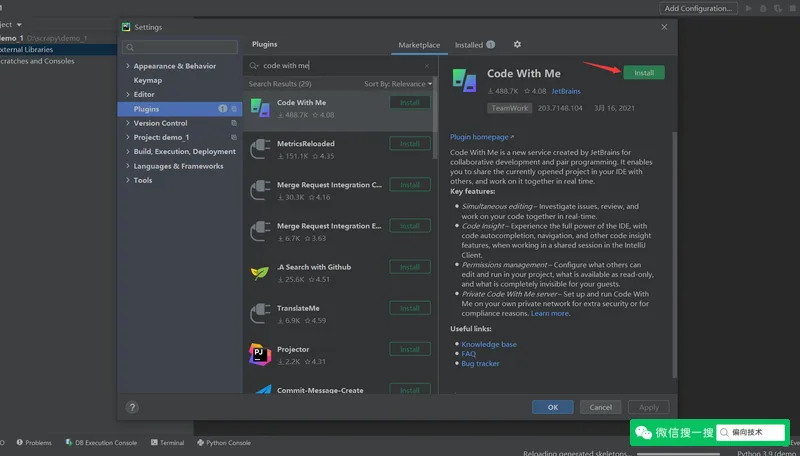Click the Projector PJ icon
Image resolution: width=800 pixels, height=456 pixels.
[x=260, y=354]
